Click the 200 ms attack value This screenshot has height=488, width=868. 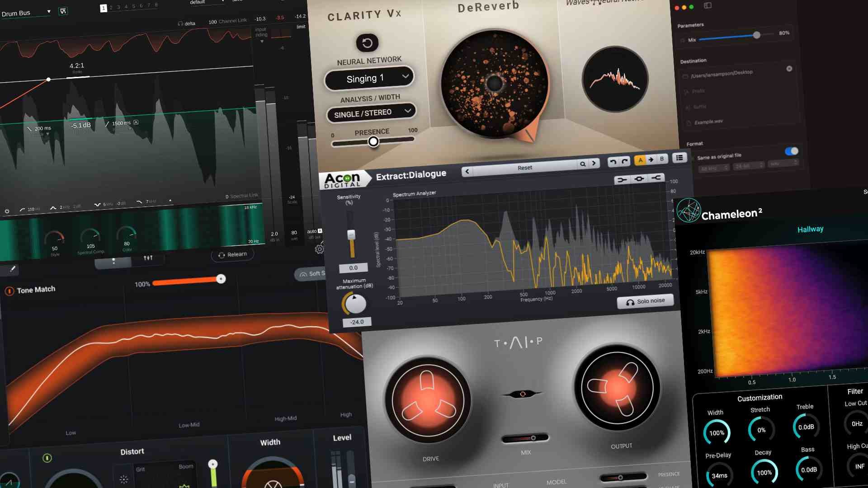pyautogui.click(x=43, y=128)
